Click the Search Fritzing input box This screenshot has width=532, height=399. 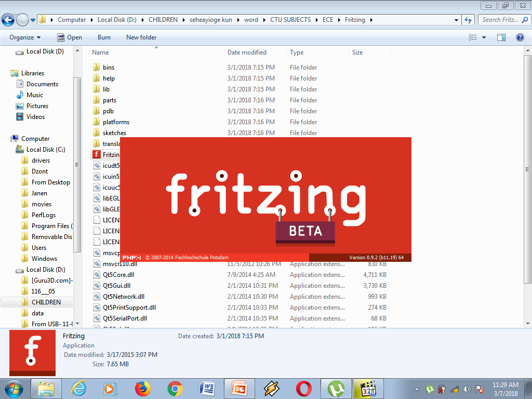[503, 20]
